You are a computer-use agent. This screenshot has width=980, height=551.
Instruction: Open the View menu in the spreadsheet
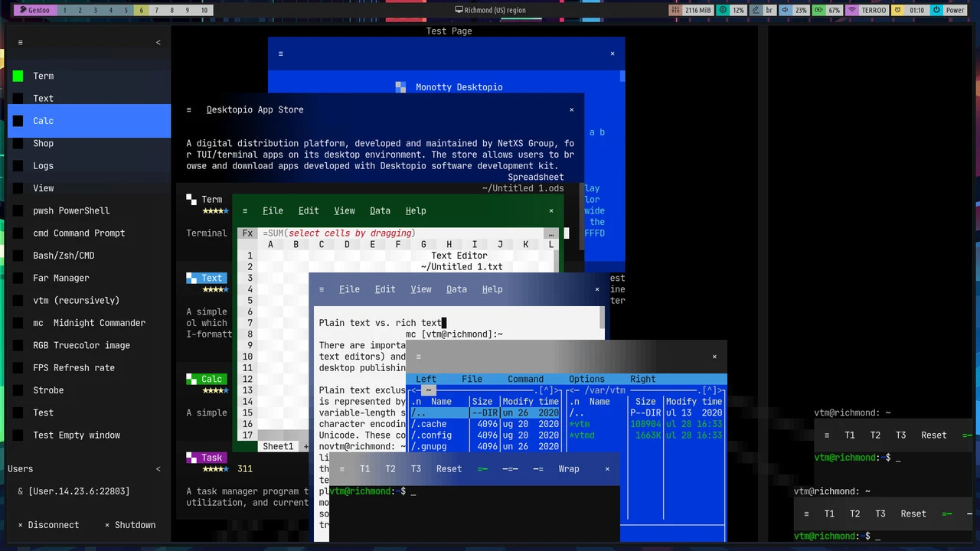345,210
